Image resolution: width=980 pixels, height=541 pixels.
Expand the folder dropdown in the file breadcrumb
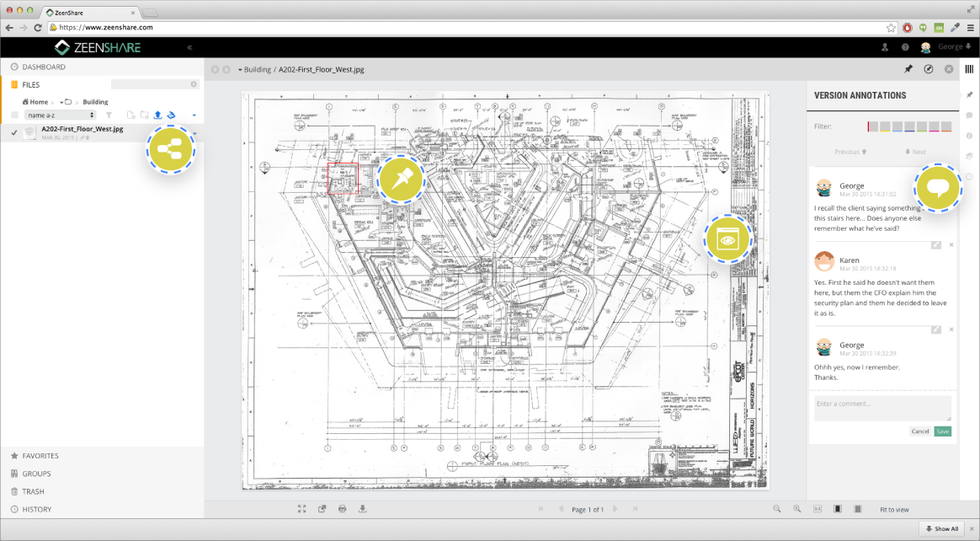(x=66, y=102)
